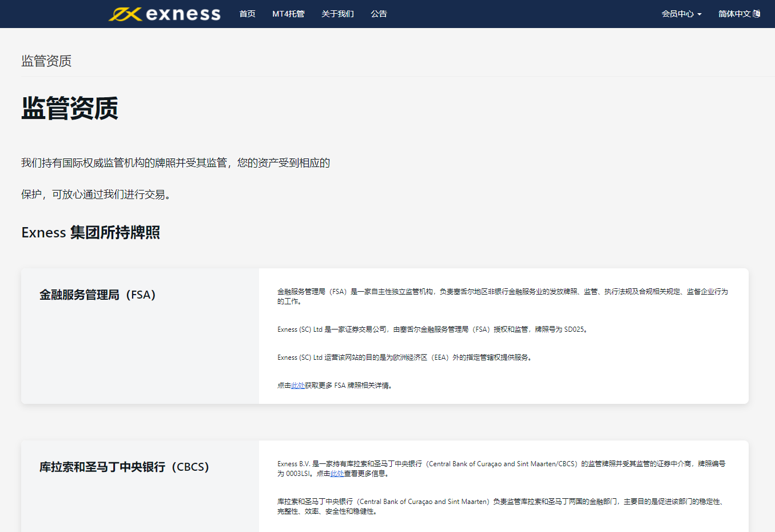Open the 简体中文 language selector
Screen dimensions: 775x532
point(739,14)
